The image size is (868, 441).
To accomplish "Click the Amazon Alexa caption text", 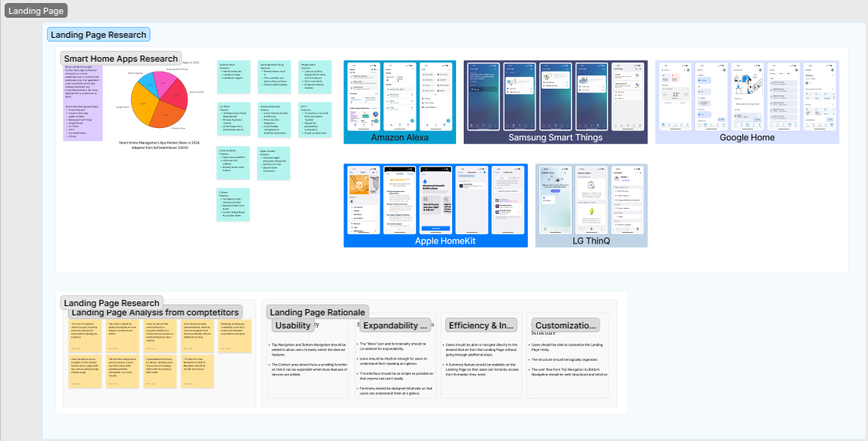I will point(399,137).
